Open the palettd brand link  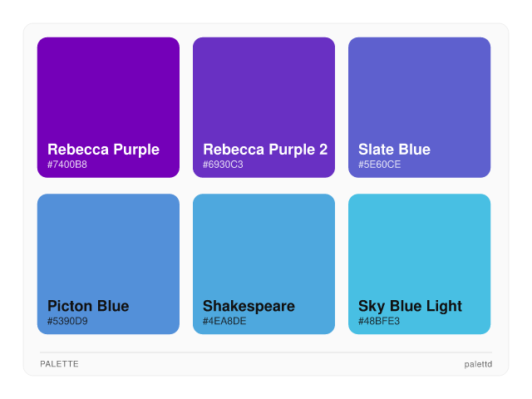(478, 364)
